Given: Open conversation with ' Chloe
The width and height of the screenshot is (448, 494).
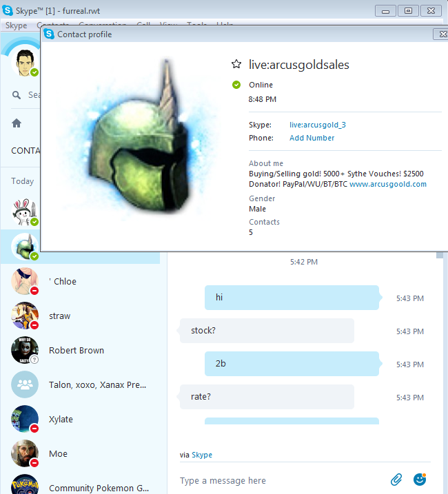Looking at the screenshot, I should coord(80,281).
